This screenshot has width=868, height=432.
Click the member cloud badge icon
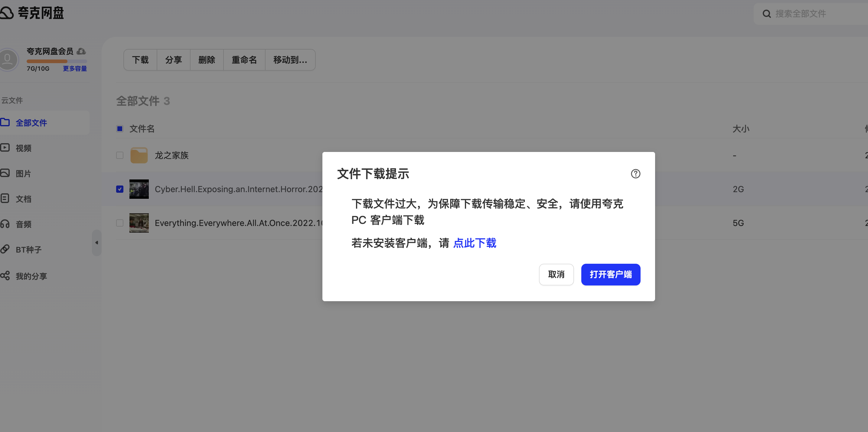[x=81, y=51]
